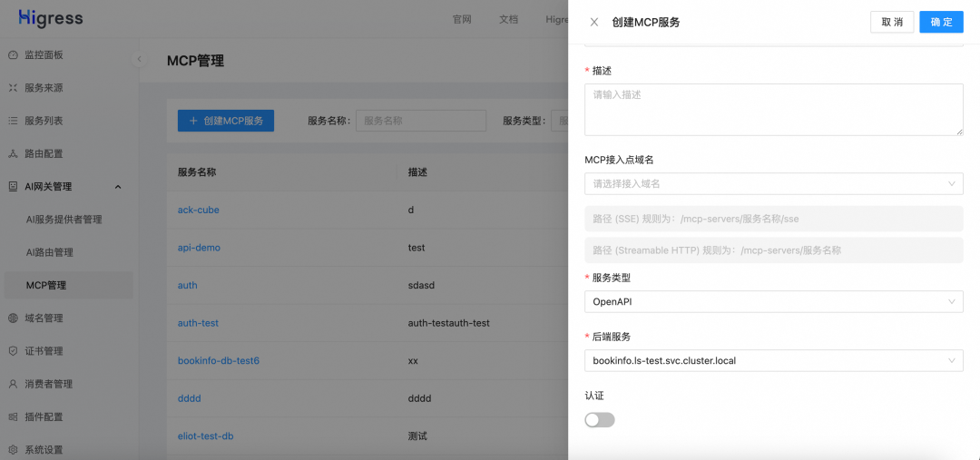Open the dddd service link
The image size is (980, 460).
[190, 398]
